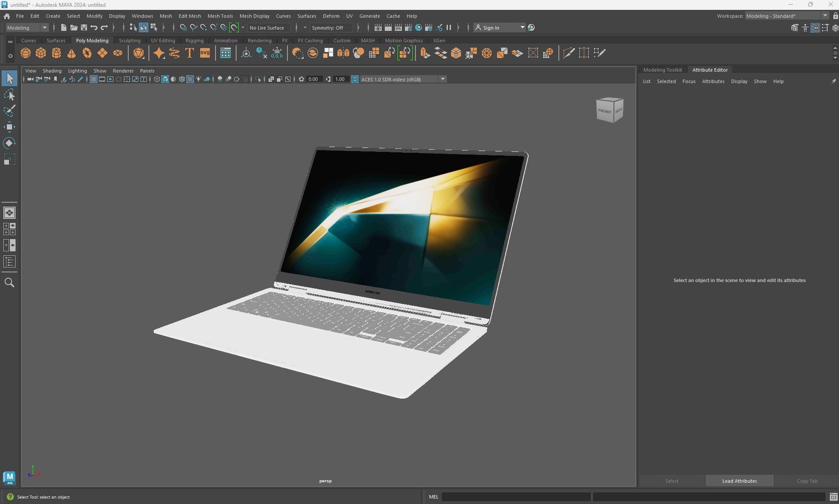Click the viewport exposure value field 0.00
The height and width of the screenshot is (504, 839).
(313, 79)
